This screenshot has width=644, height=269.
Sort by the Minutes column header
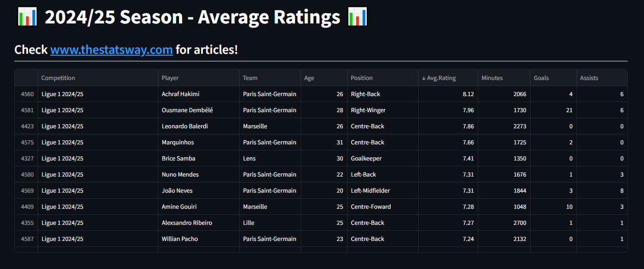point(504,78)
